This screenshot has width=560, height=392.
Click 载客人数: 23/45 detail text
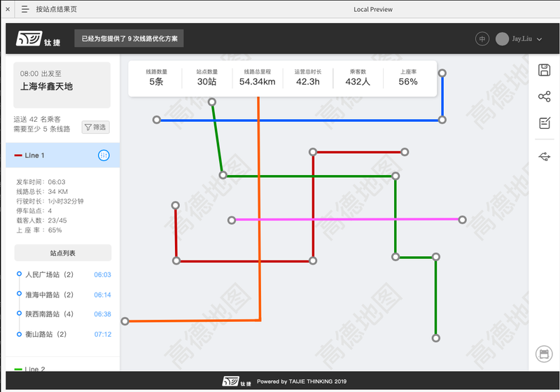(x=41, y=220)
